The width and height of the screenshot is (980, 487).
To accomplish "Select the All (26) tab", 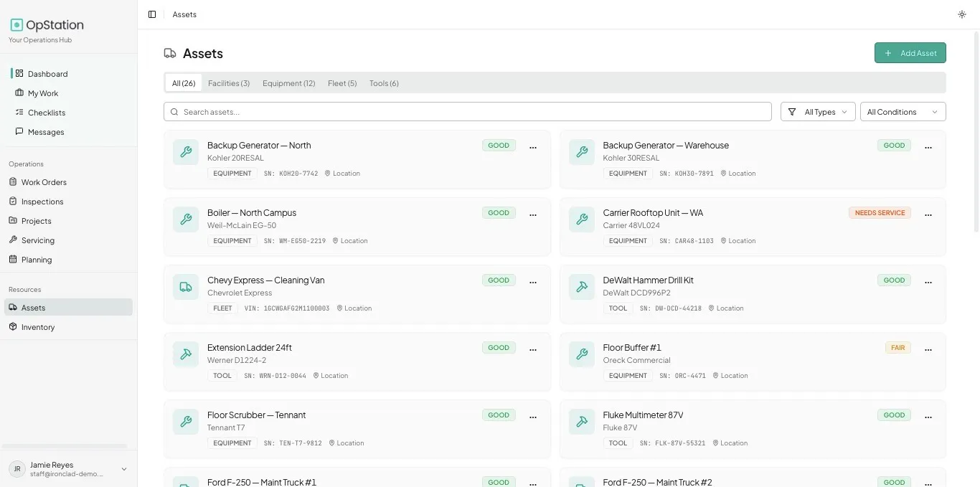I will [x=184, y=83].
